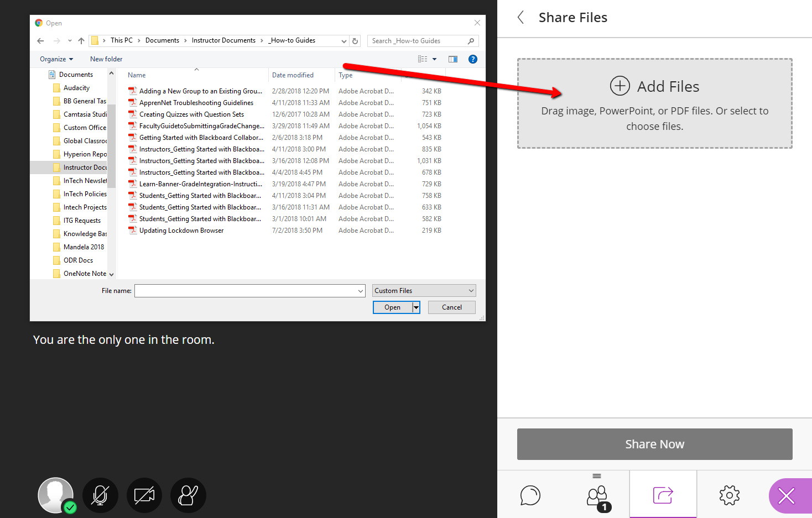Switch to Share Content tab
Screen dimensions: 812x518
tap(663, 494)
